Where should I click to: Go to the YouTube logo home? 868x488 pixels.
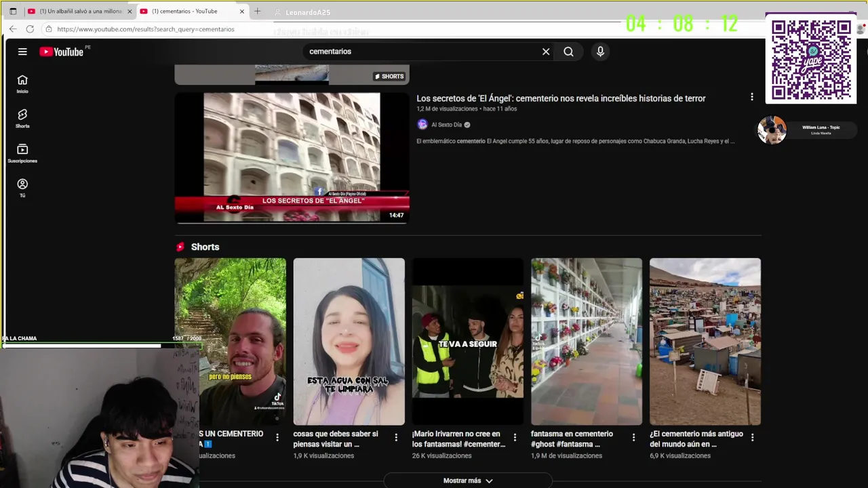tap(61, 52)
